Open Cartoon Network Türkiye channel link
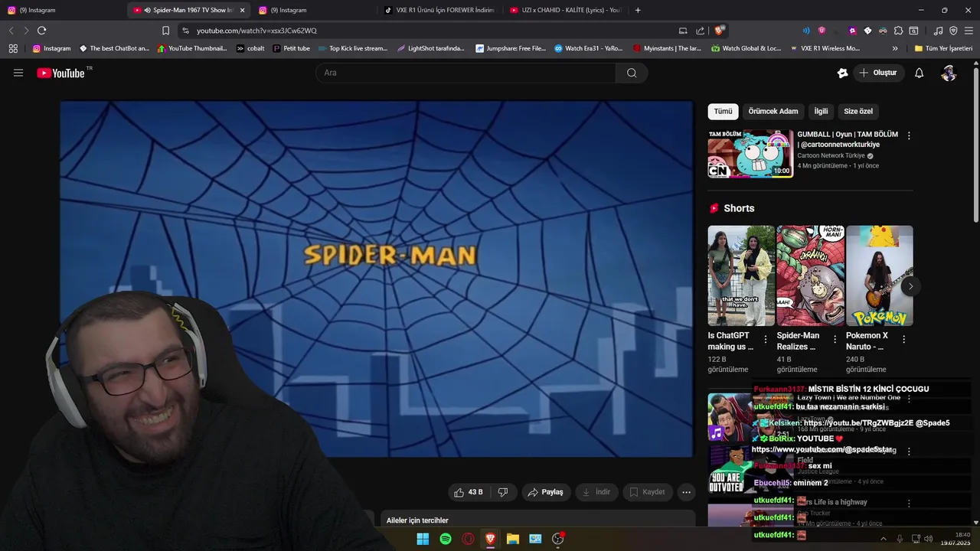980x551 pixels. [x=831, y=155]
